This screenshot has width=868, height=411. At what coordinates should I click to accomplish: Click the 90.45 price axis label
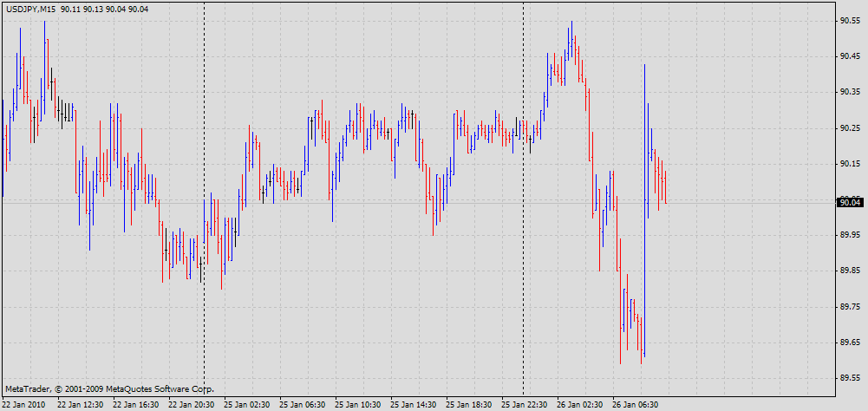[850, 56]
